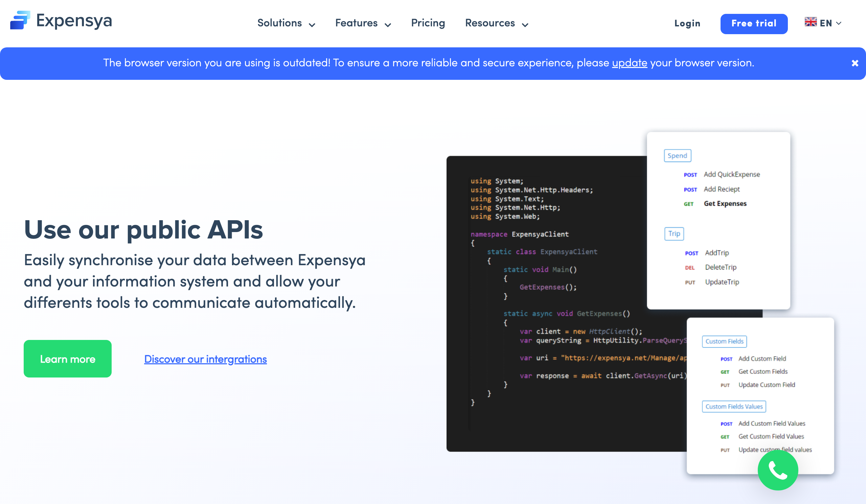Click the Use our public APIs heading

coord(143,229)
